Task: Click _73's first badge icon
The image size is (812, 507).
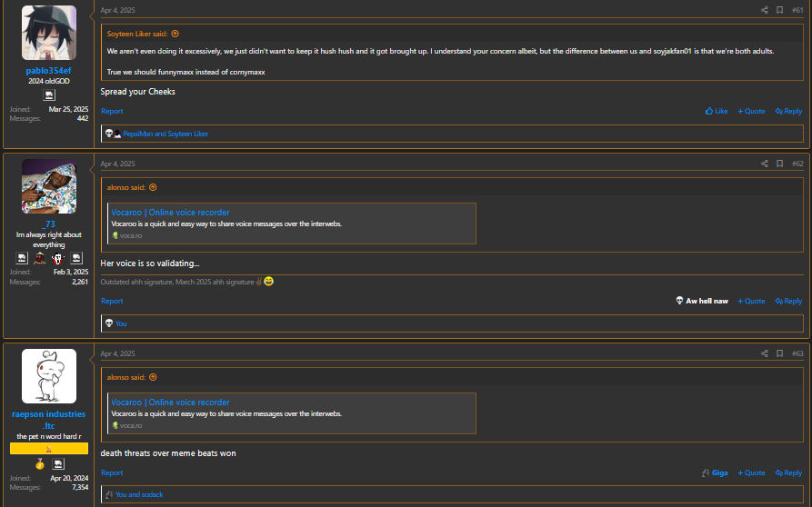Action: [22, 258]
